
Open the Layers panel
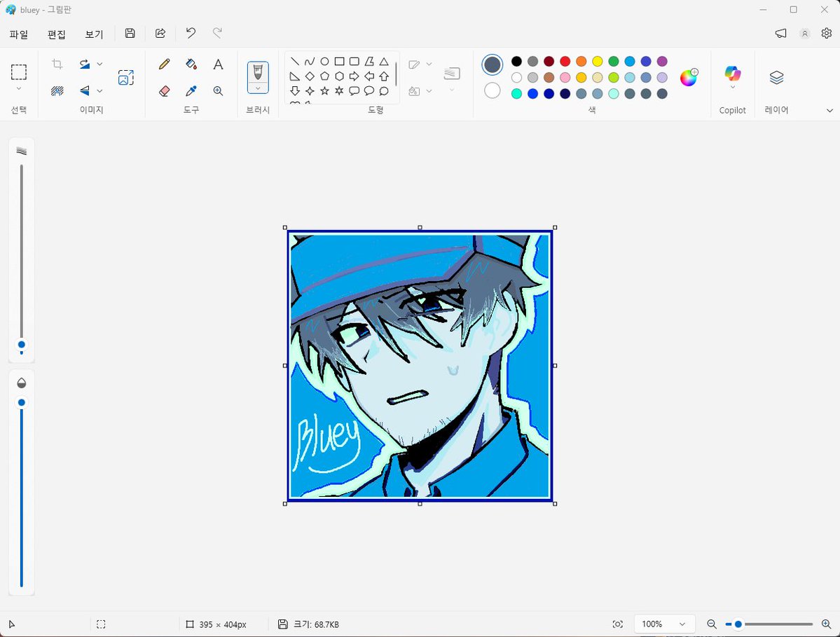tap(776, 78)
